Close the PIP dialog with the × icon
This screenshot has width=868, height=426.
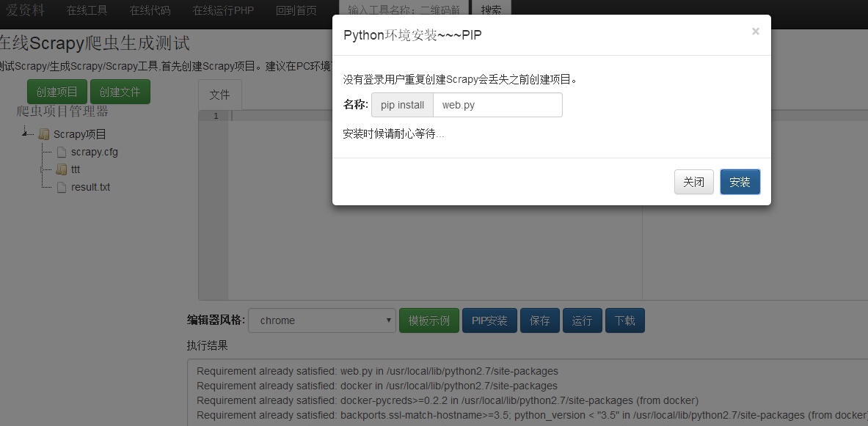755,32
